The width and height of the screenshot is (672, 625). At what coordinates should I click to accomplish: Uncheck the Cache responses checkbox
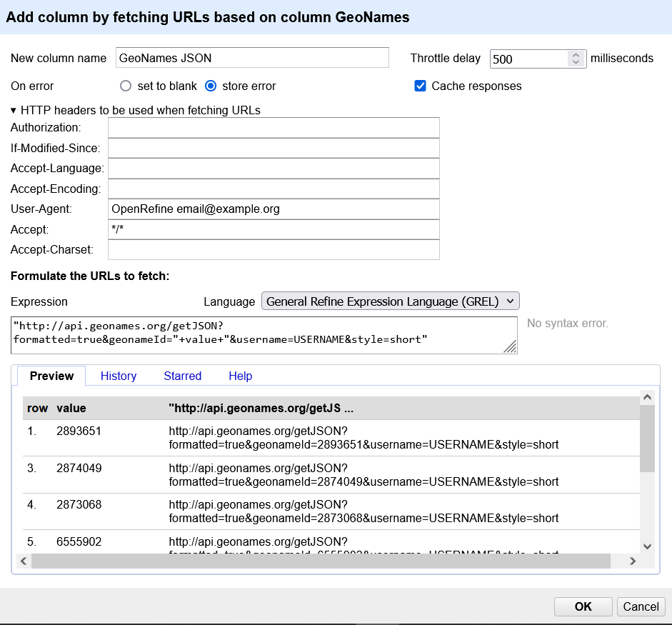coord(421,86)
